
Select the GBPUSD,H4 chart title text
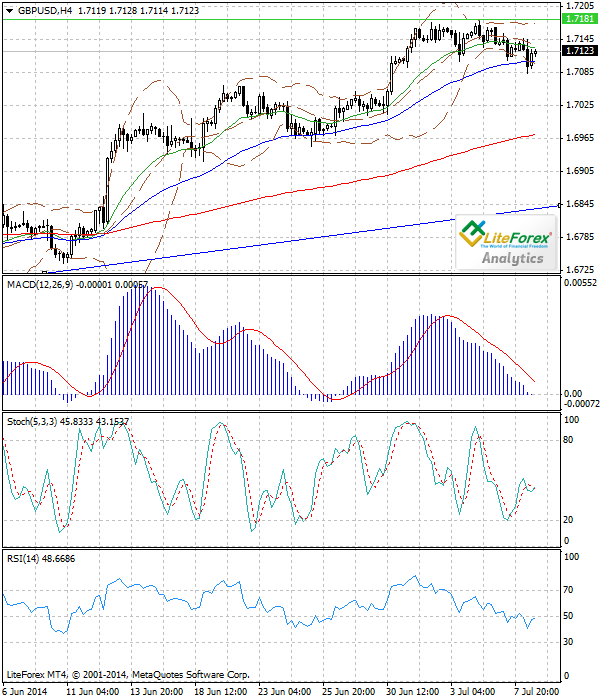44,10
